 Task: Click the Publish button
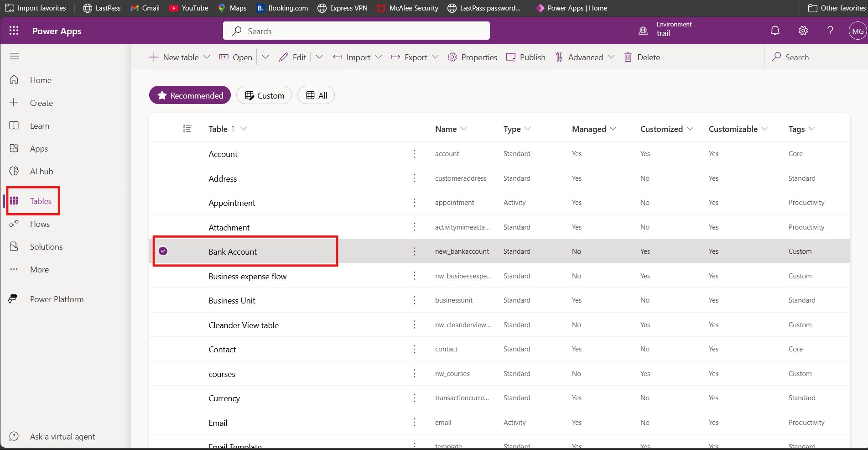[526, 57]
